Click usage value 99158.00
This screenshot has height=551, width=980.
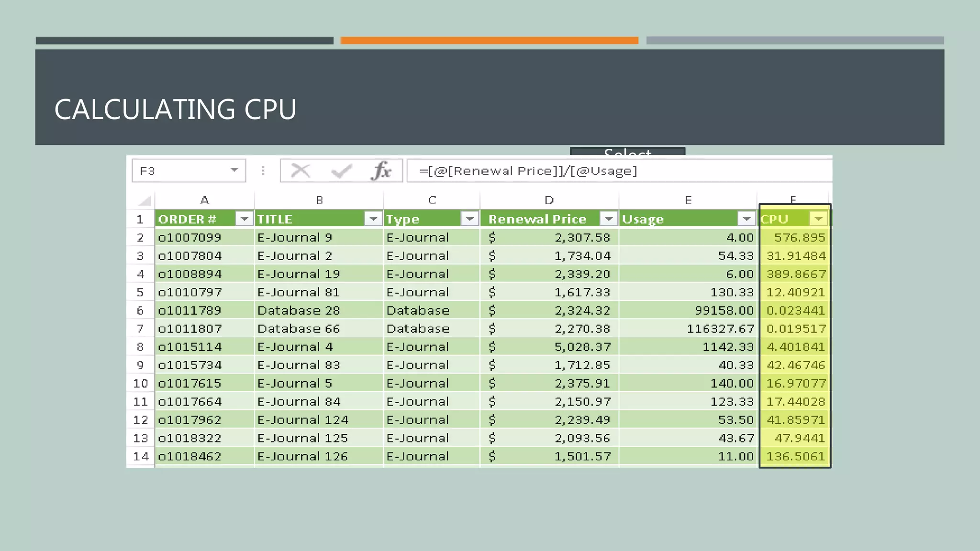tap(688, 310)
